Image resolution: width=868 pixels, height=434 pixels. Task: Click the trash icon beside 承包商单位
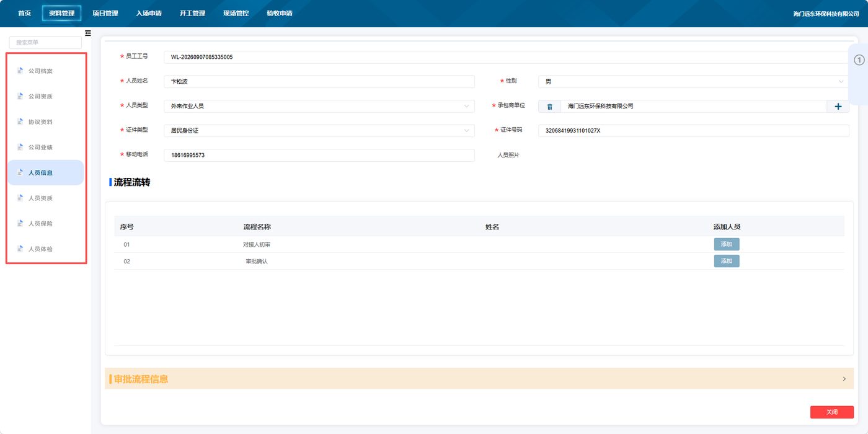549,106
